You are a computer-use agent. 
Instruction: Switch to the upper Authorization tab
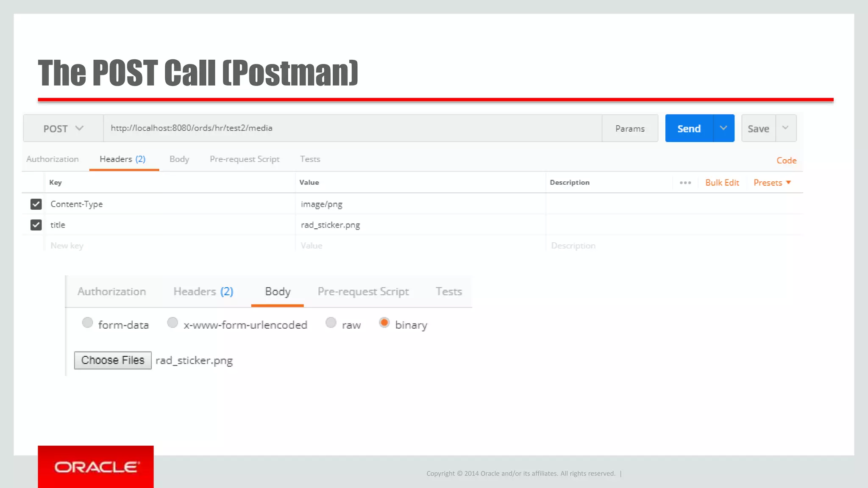[x=53, y=159]
